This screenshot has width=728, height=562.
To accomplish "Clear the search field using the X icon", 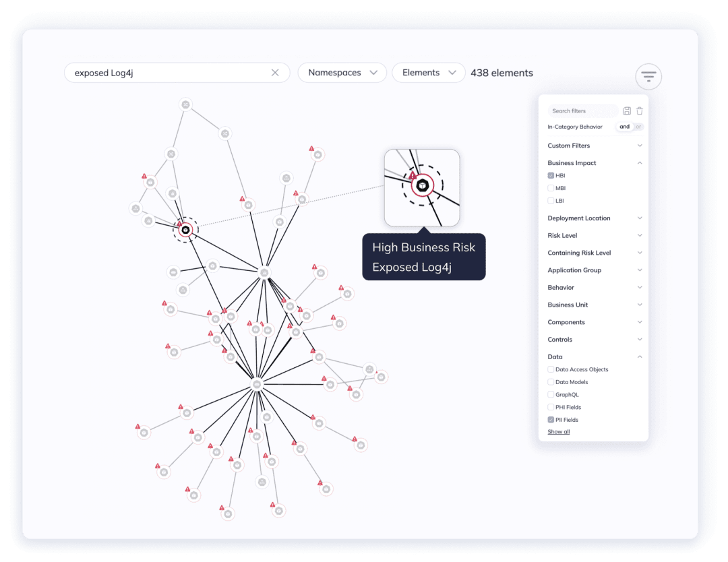I will 275,72.
